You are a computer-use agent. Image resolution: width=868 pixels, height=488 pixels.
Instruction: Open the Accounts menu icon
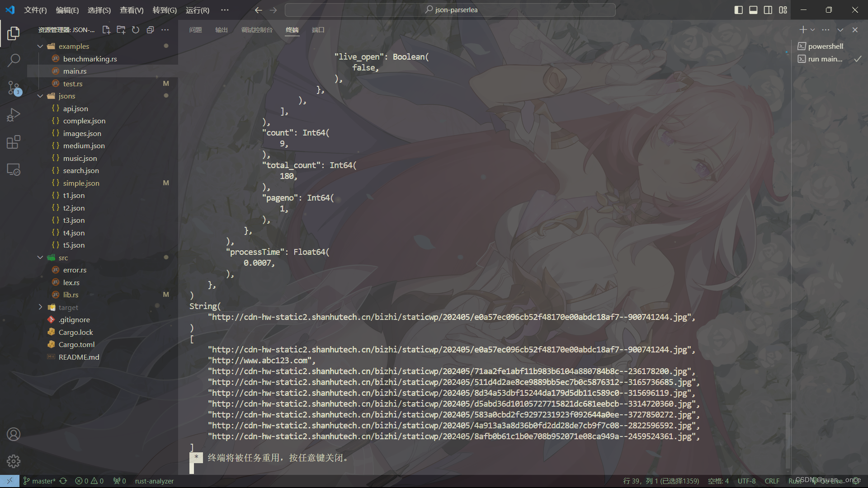point(14,434)
